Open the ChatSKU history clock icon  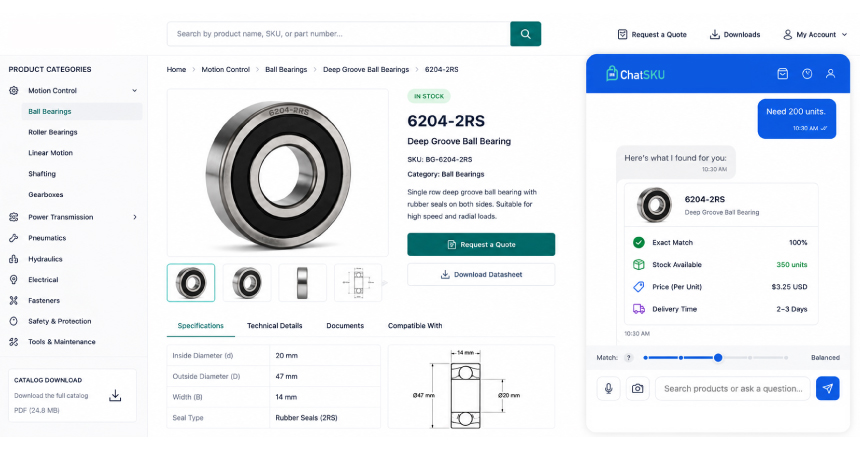(807, 74)
